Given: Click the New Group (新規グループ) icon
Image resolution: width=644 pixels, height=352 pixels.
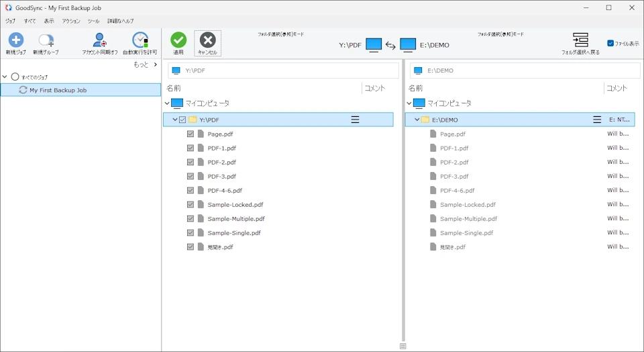Looking at the screenshot, I should point(46,40).
